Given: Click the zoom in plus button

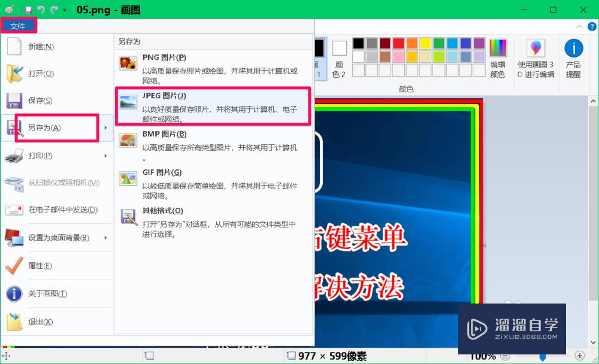Looking at the screenshot, I should pos(579,356).
